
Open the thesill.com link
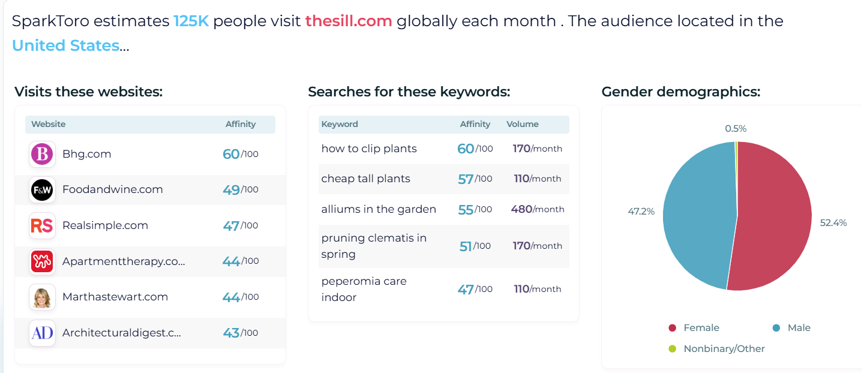pos(349,21)
